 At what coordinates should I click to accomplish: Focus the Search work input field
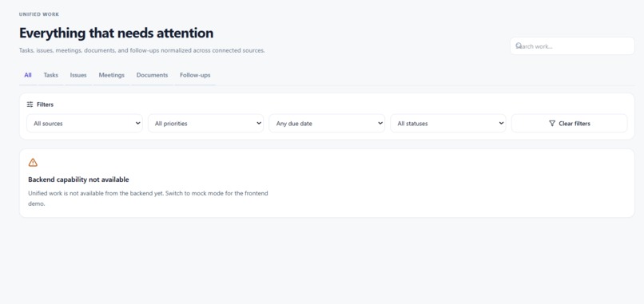pos(573,46)
